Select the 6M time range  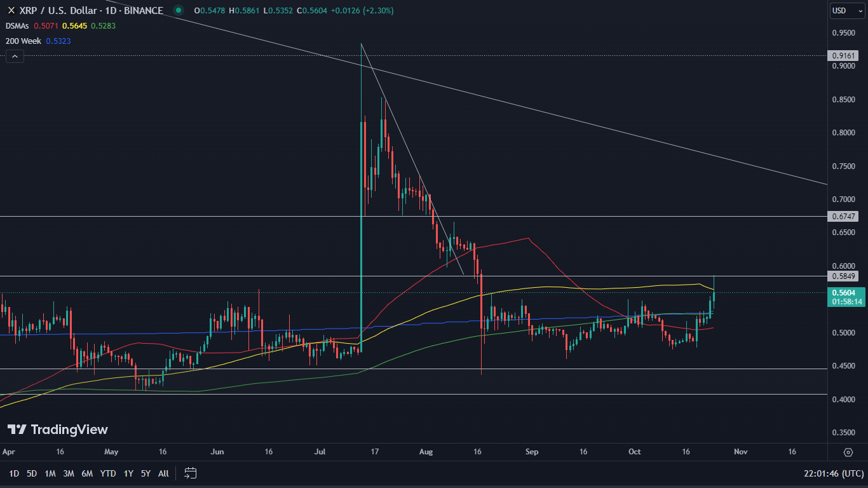[87, 473]
